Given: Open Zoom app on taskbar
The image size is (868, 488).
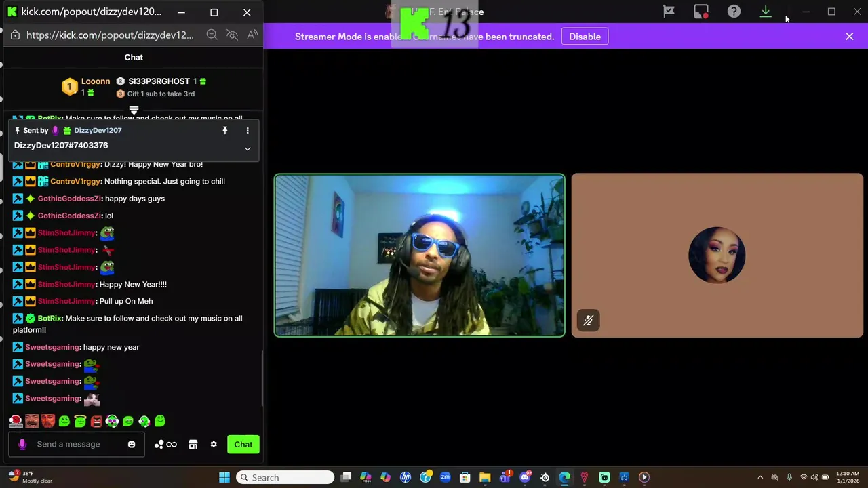Looking at the screenshot, I should (445, 477).
